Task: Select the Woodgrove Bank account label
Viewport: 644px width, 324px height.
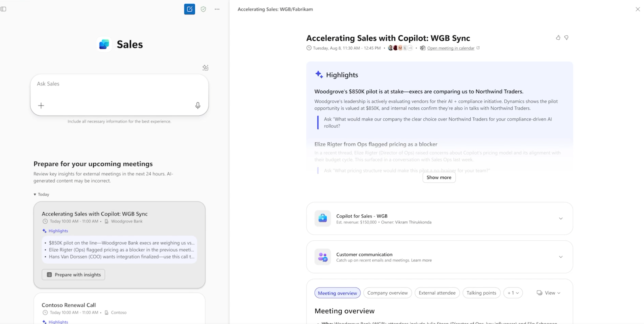Action: pyautogui.click(x=127, y=221)
